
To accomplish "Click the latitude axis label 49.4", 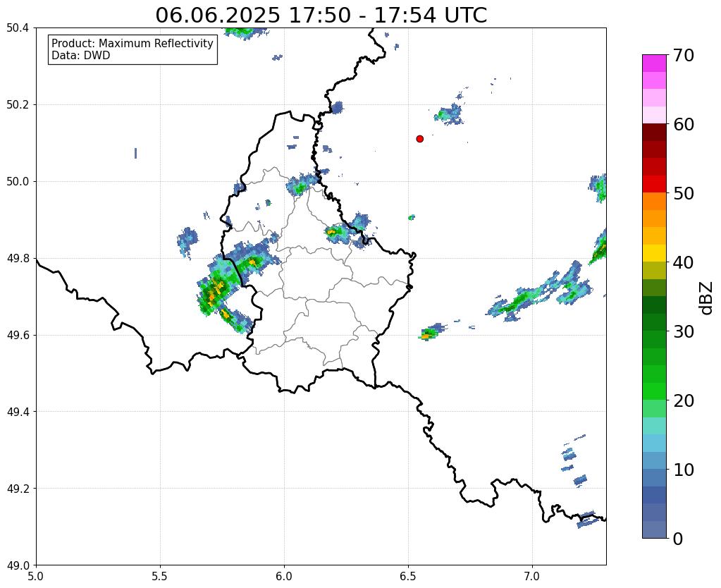I will click(18, 411).
